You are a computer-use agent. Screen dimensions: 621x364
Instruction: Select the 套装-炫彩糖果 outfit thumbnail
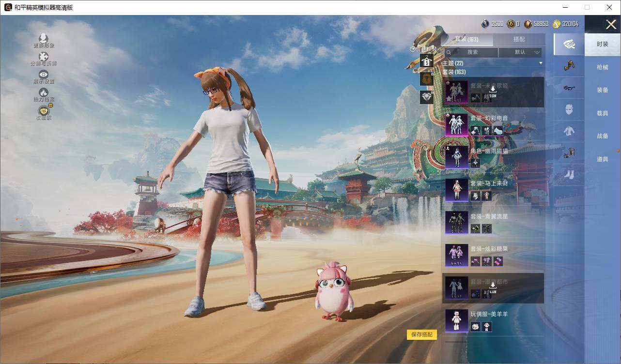coord(456,255)
